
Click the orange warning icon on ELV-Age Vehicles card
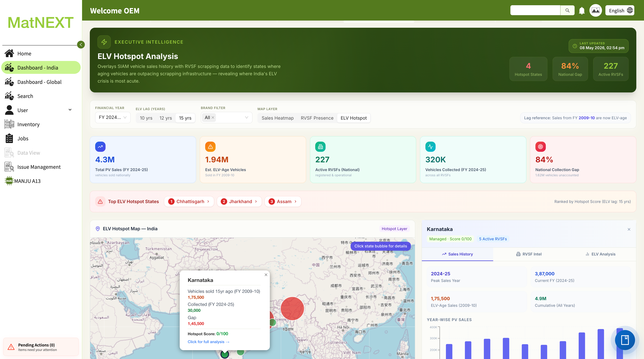(210, 147)
